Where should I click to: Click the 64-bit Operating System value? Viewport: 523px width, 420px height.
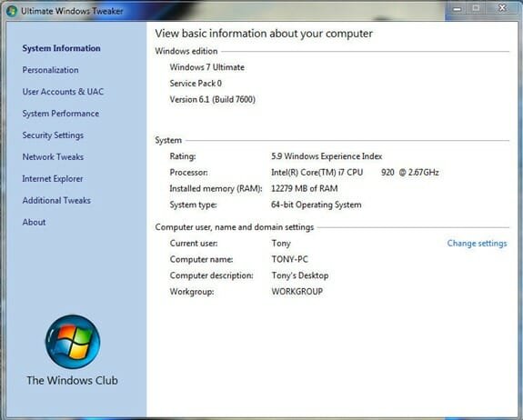[x=317, y=205]
